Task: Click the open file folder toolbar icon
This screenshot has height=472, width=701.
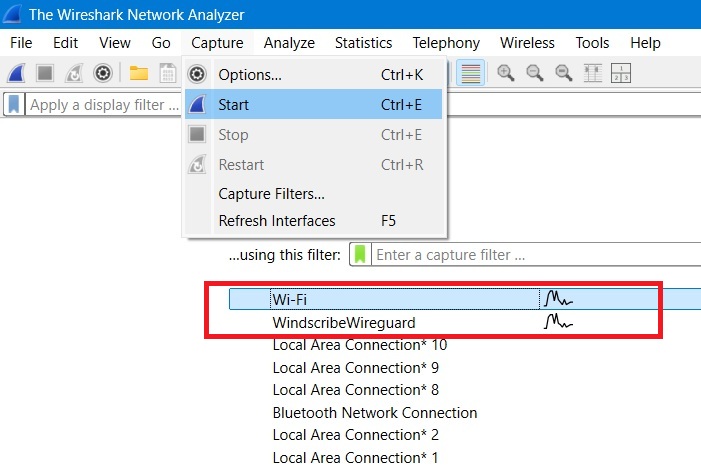Action: point(139,73)
